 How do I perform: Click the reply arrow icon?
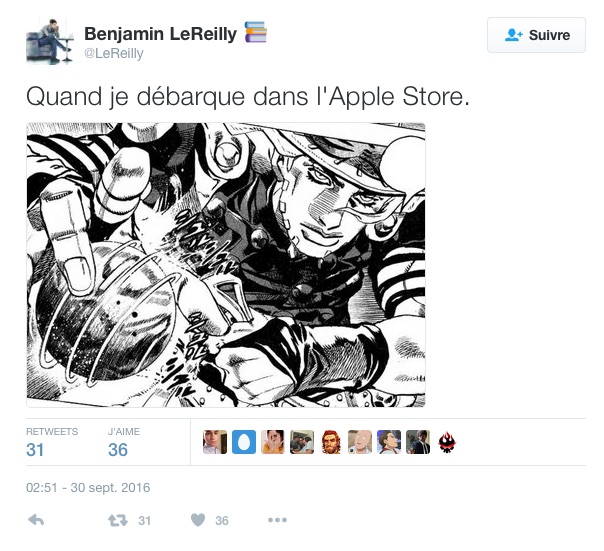(36, 520)
